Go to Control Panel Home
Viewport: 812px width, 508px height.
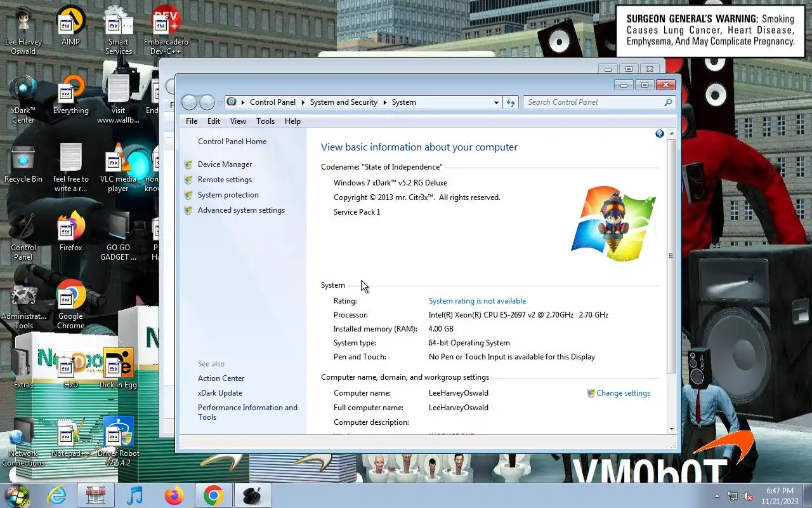click(x=232, y=142)
